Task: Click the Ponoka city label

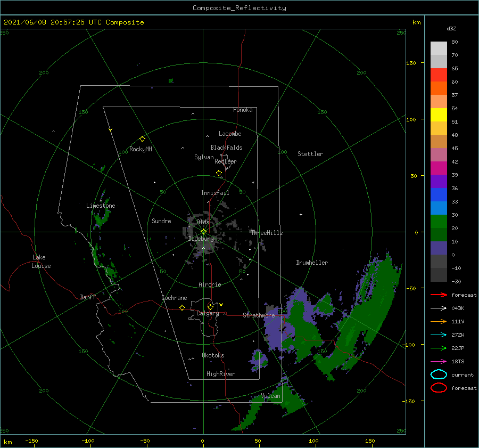Action: coord(243,110)
